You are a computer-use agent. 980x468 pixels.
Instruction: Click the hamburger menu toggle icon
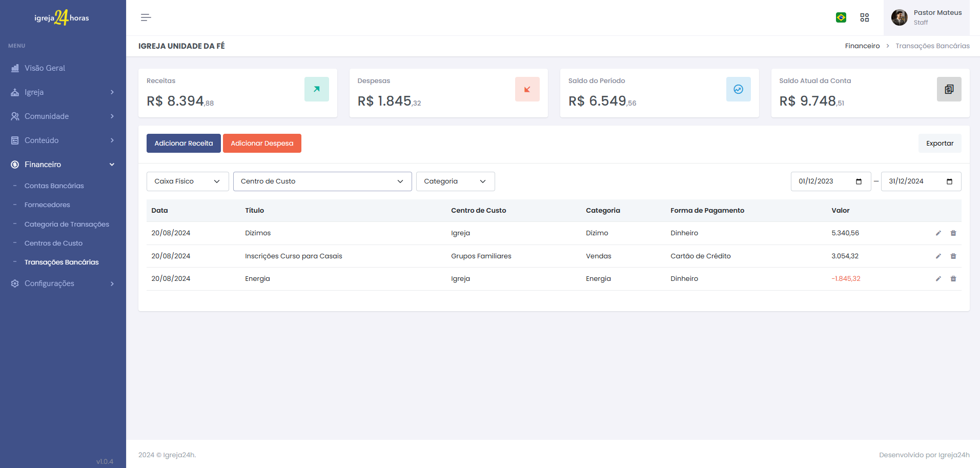pyautogui.click(x=146, y=17)
